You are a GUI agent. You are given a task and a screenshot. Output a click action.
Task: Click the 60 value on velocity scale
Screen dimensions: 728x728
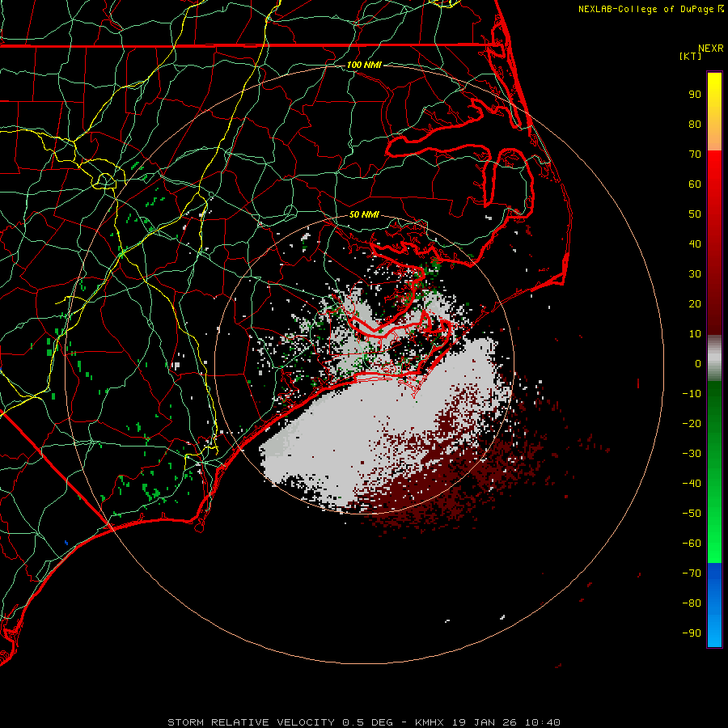click(695, 184)
